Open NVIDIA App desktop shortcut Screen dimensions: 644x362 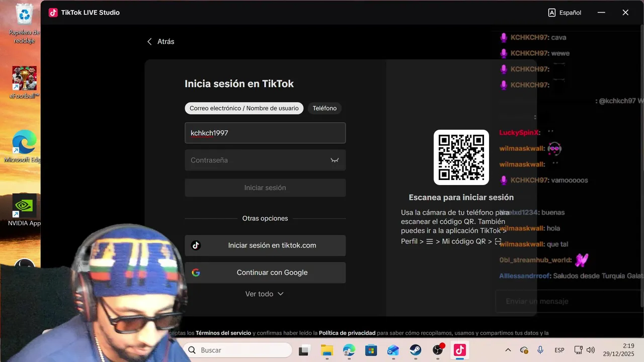tap(24, 210)
